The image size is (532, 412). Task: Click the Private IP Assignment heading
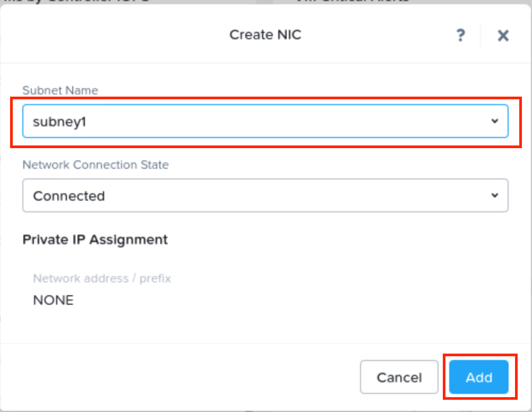(x=95, y=239)
